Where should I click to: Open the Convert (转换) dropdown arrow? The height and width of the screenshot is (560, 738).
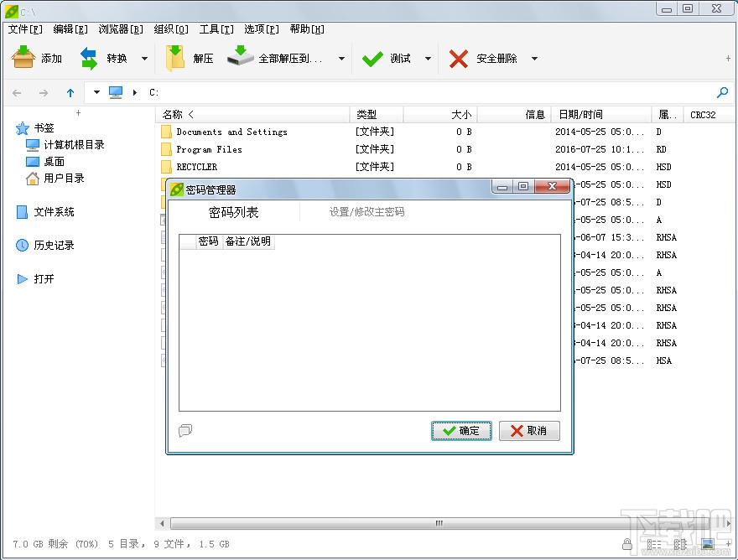(144, 59)
